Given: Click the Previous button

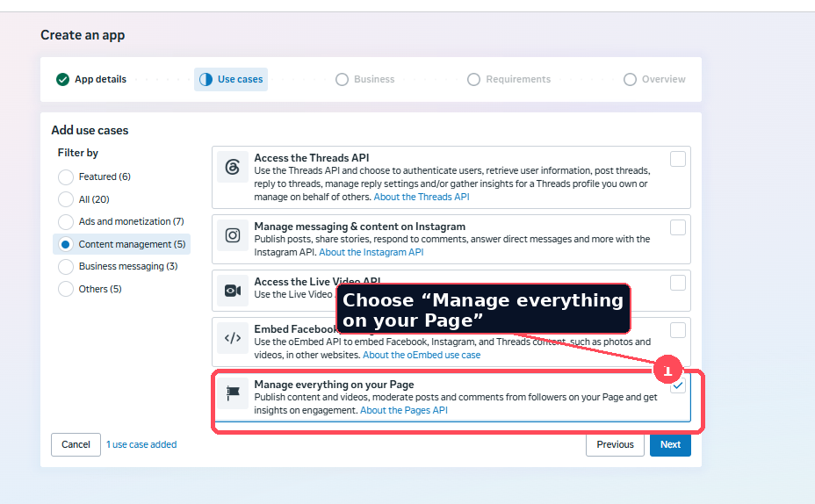Looking at the screenshot, I should click(615, 445).
